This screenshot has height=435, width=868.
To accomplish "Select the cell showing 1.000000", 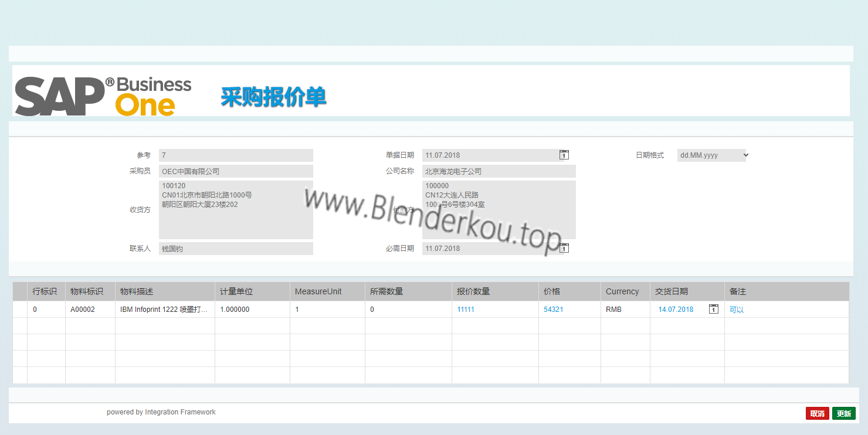I will [x=252, y=310].
